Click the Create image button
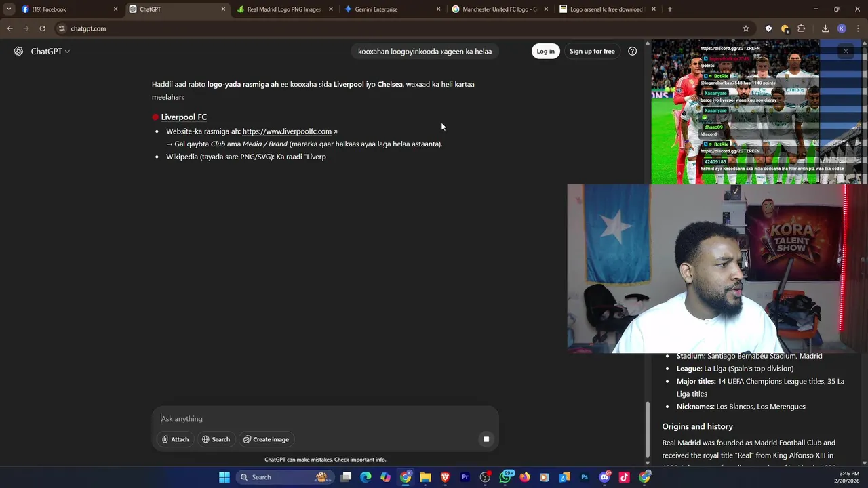Image resolution: width=868 pixels, height=488 pixels. pos(266,439)
